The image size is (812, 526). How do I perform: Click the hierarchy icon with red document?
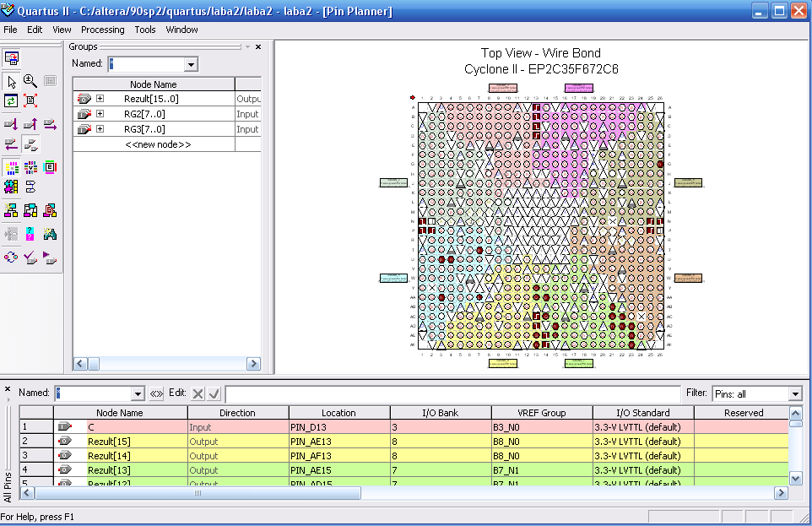(x=50, y=210)
